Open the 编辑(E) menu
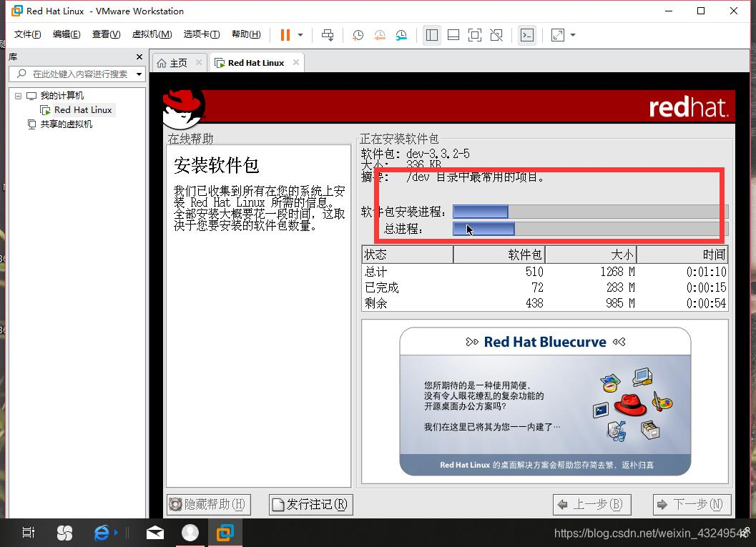Screen dimensions: 756x547 point(67,34)
